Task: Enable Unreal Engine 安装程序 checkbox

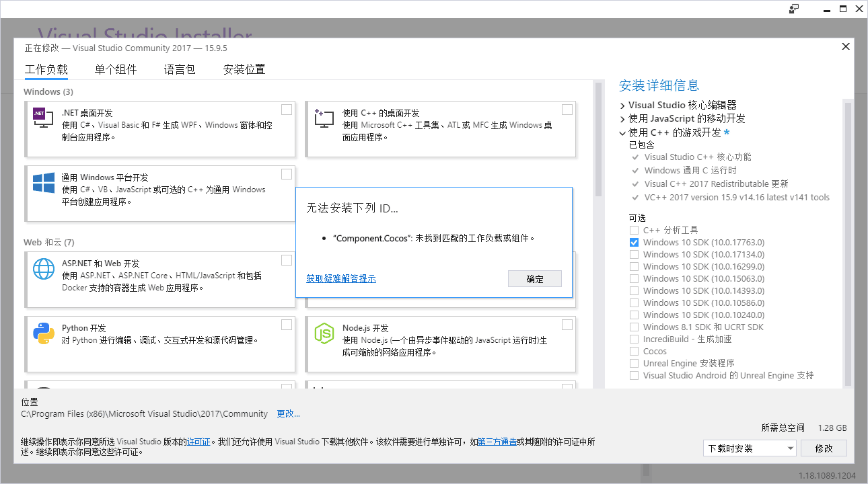Action: (x=634, y=363)
